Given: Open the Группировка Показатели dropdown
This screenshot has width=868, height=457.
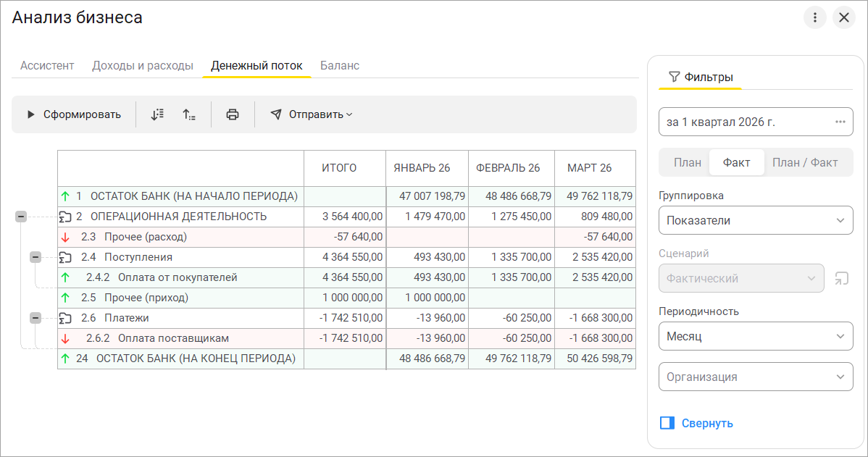Looking at the screenshot, I should click(756, 220).
